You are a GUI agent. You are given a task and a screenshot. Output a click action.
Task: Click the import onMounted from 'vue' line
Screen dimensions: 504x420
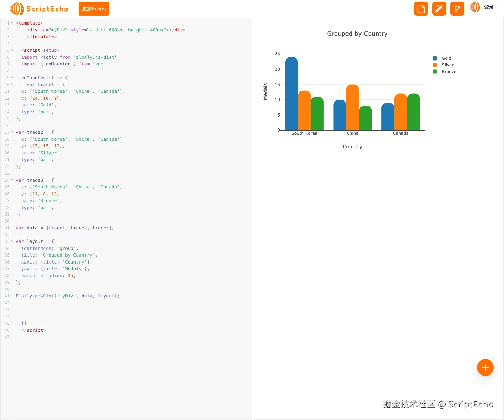point(63,64)
